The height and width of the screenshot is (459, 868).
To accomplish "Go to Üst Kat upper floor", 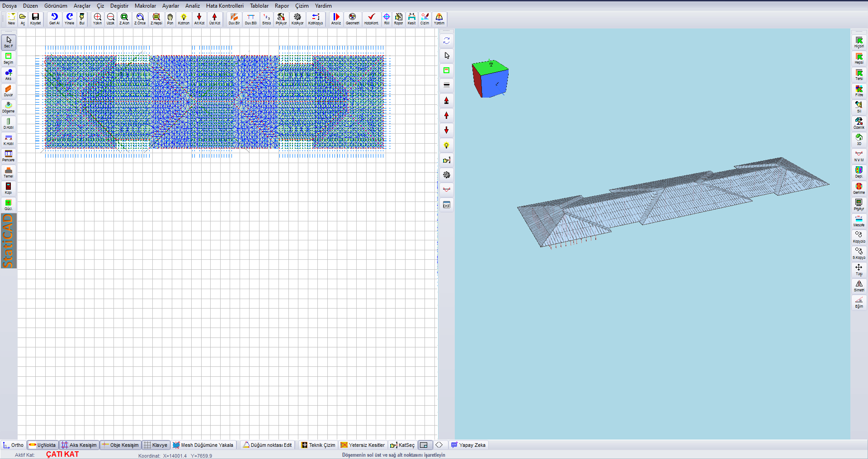I will tap(214, 19).
